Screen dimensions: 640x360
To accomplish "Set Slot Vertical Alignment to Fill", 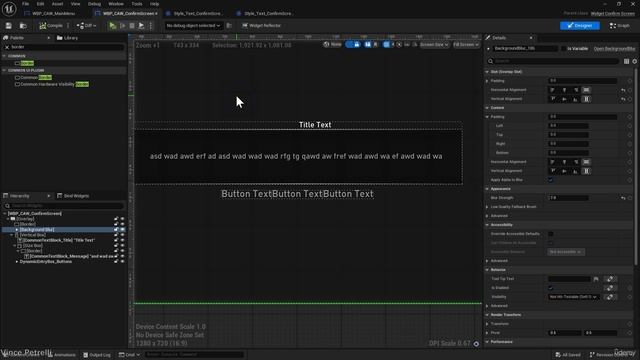I will click(586, 99).
